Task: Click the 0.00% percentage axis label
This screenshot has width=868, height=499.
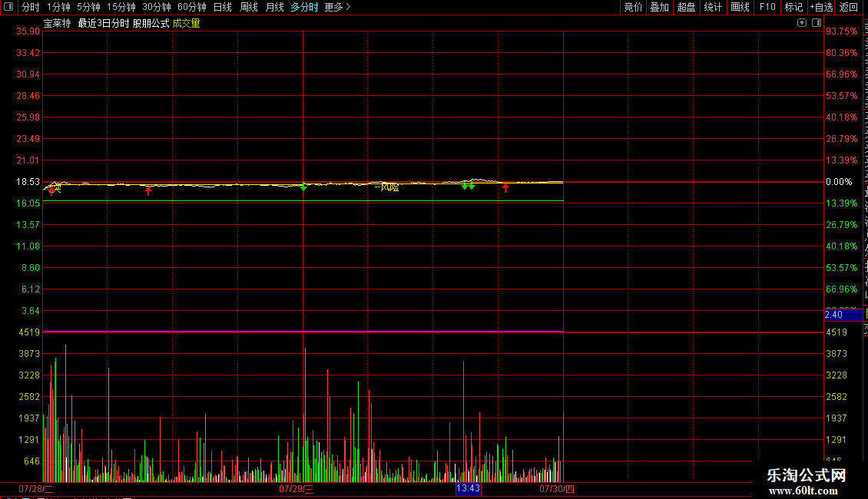Action: point(839,182)
